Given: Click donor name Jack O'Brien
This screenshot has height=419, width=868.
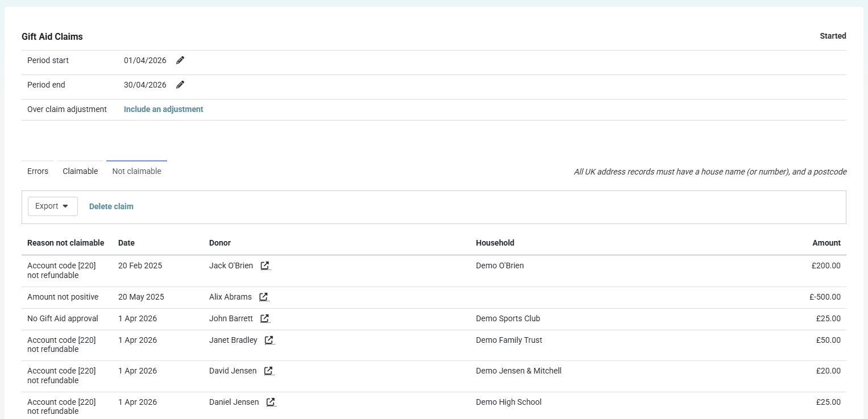Looking at the screenshot, I should 231,265.
